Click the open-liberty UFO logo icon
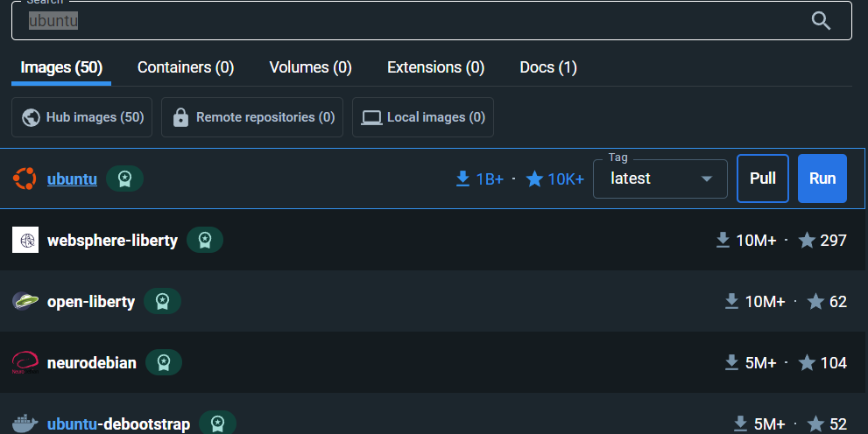The height and width of the screenshot is (434, 868). 25,301
